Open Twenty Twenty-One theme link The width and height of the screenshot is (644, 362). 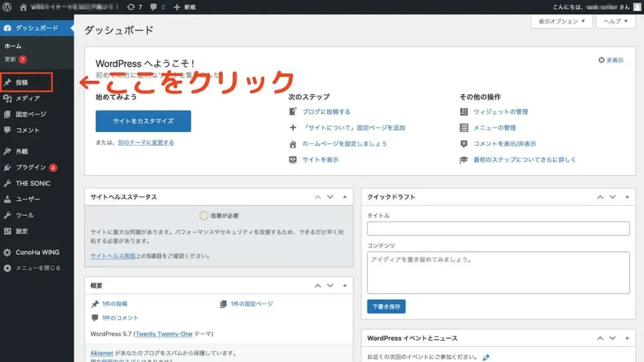coord(164,334)
